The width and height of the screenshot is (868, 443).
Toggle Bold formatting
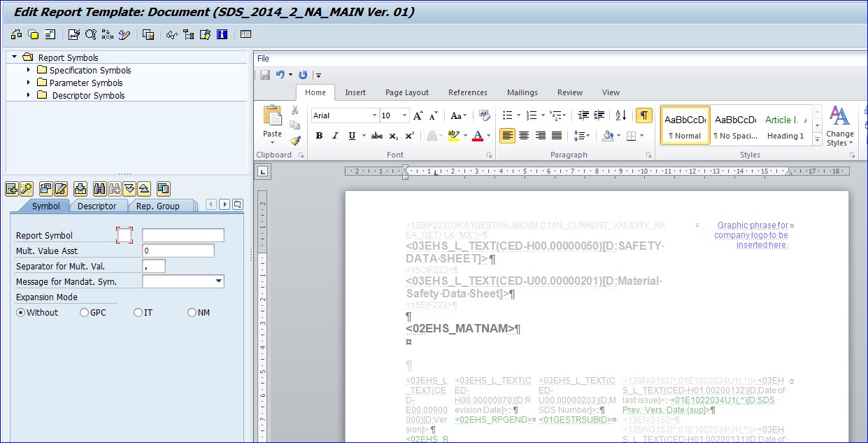click(x=319, y=136)
